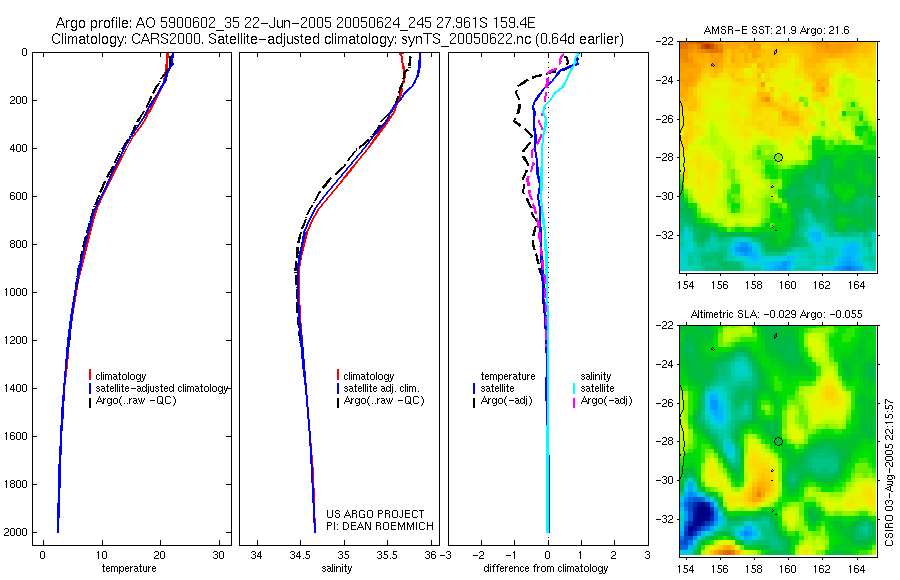Click red climatology legend marker in temperature plot
Screen dimensions: 900x580
(x=90, y=376)
